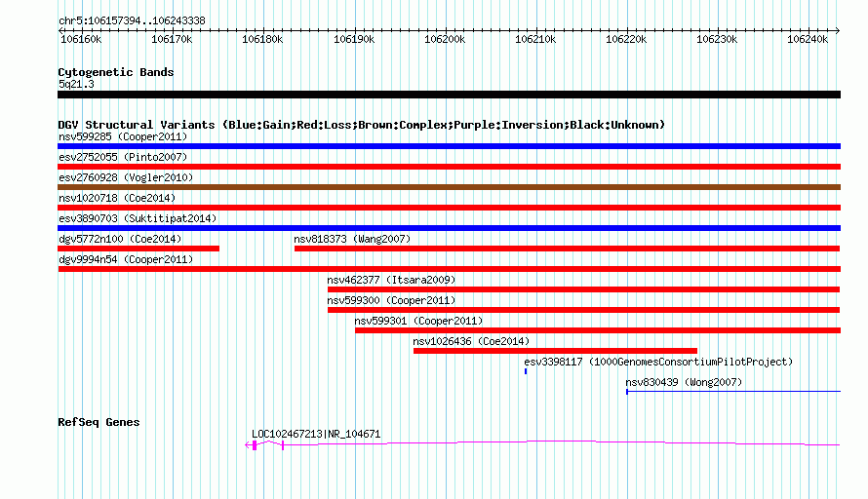Open the esv2760928 (Vogler2010) variant label
Screen dimensions: 868x499
point(126,177)
